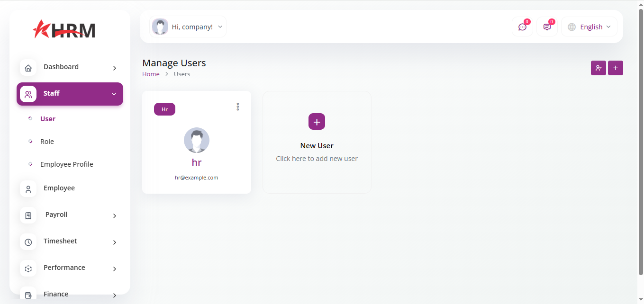
Task: Open Employee Profile submenu item
Action: pyautogui.click(x=66, y=164)
